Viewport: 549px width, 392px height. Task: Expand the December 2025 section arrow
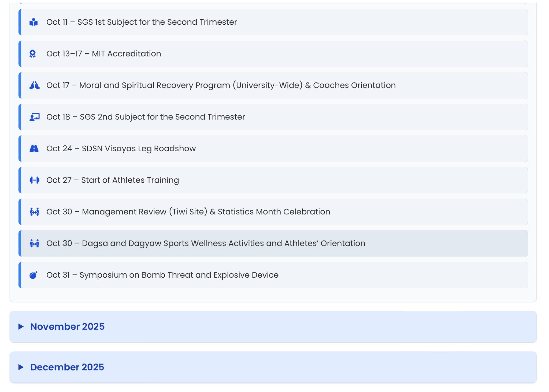coord(21,367)
